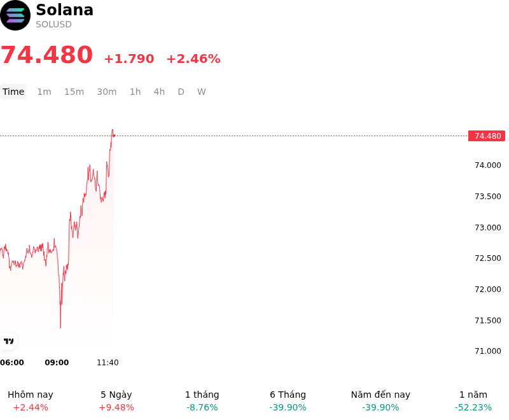
Task: Switch to the 1m interval
Action: pyautogui.click(x=44, y=92)
